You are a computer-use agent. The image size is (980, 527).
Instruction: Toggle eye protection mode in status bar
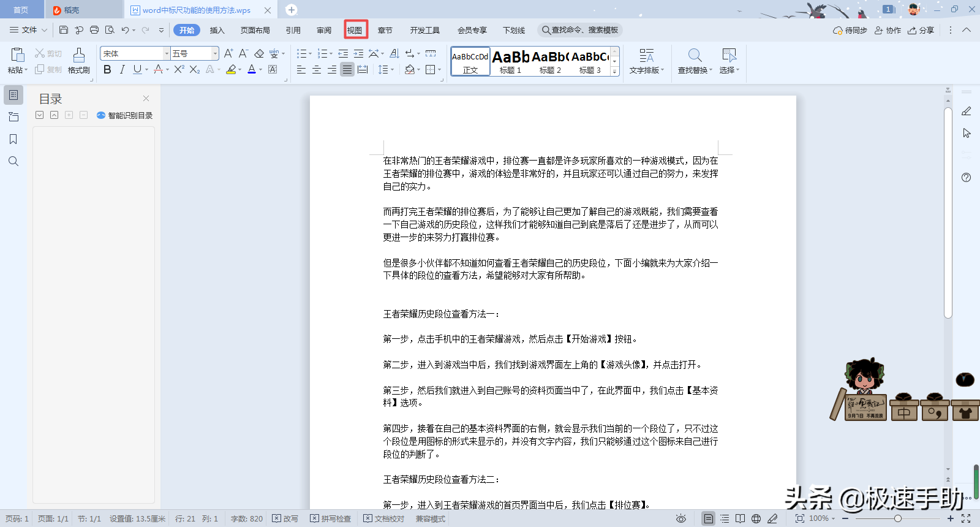pos(681,519)
